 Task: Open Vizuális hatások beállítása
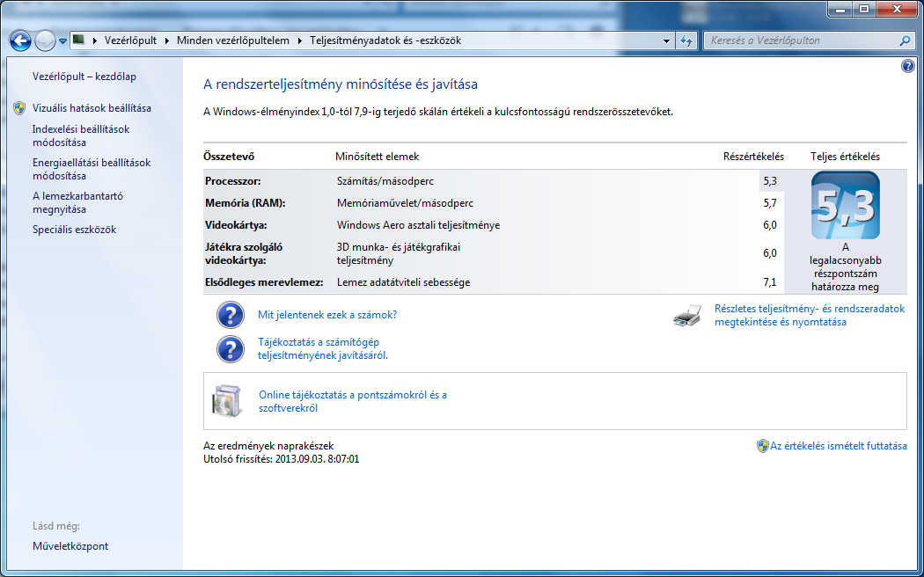point(92,108)
